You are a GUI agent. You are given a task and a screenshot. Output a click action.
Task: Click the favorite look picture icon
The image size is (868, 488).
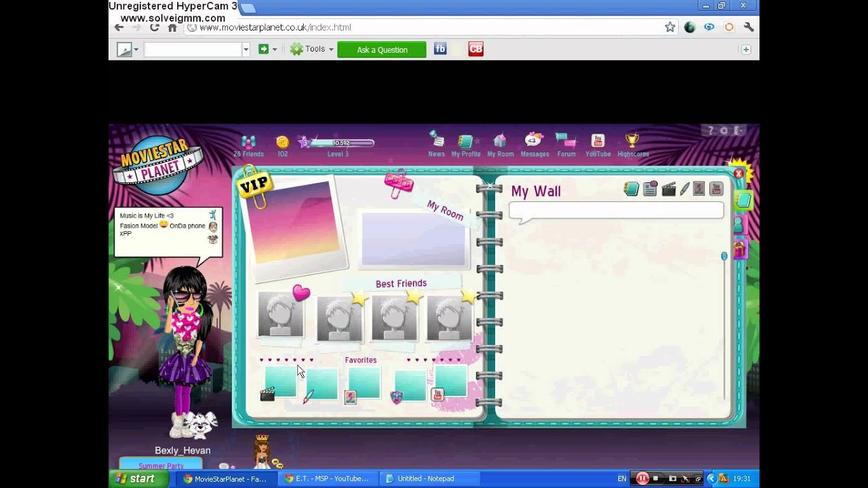point(350,397)
